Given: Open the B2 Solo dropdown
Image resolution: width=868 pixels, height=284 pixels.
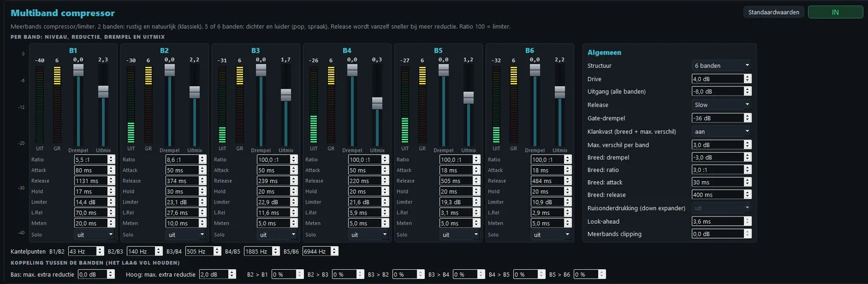Looking at the screenshot, I should [x=185, y=235].
